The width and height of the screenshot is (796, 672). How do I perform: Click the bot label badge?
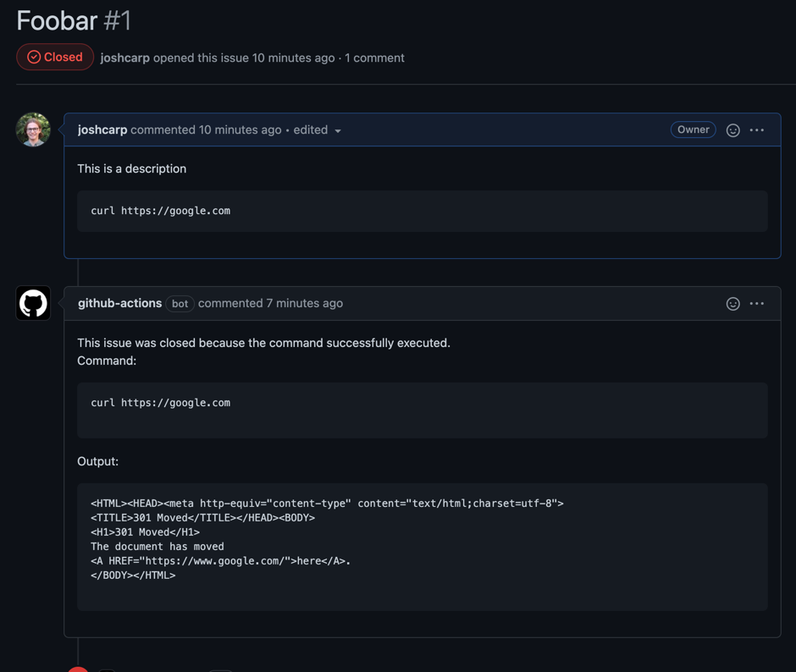(x=180, y=304)
